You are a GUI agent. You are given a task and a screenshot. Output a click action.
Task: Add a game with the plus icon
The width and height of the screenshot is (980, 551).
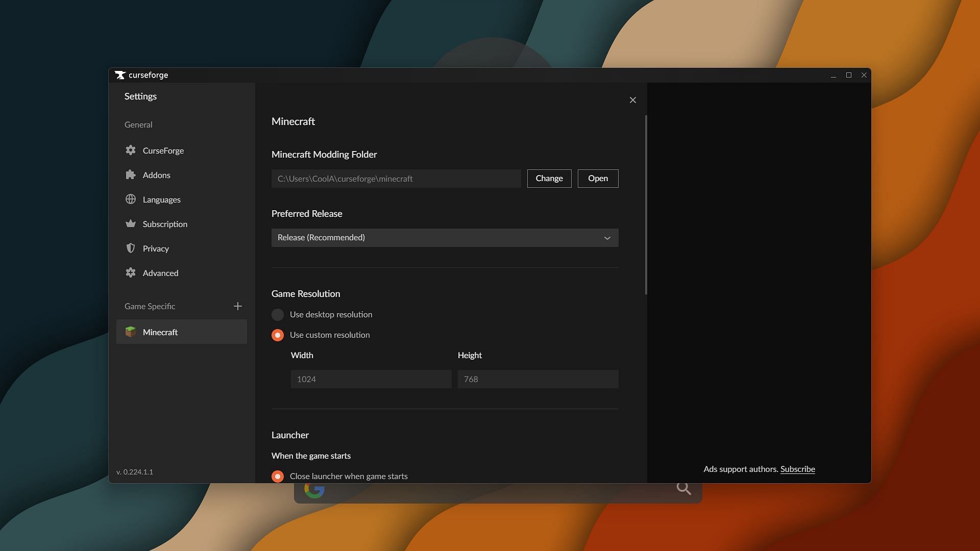coord(238,306)
